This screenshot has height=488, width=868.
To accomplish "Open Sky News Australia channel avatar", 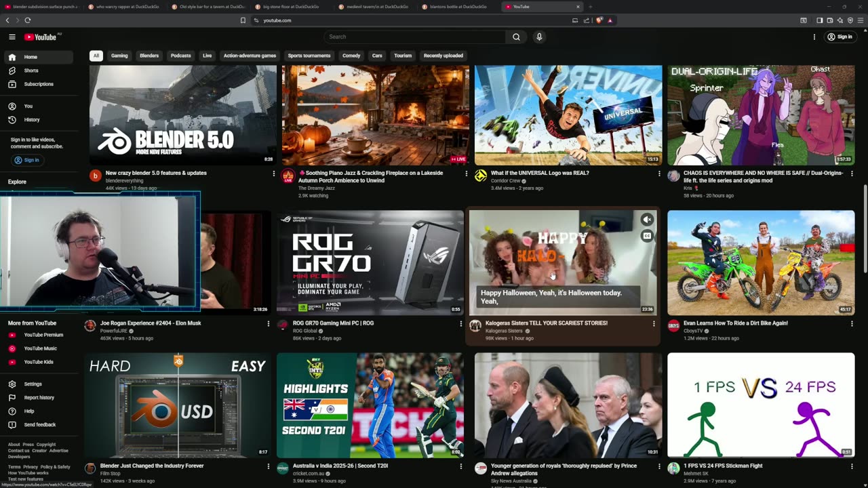I will click(480, 468).
